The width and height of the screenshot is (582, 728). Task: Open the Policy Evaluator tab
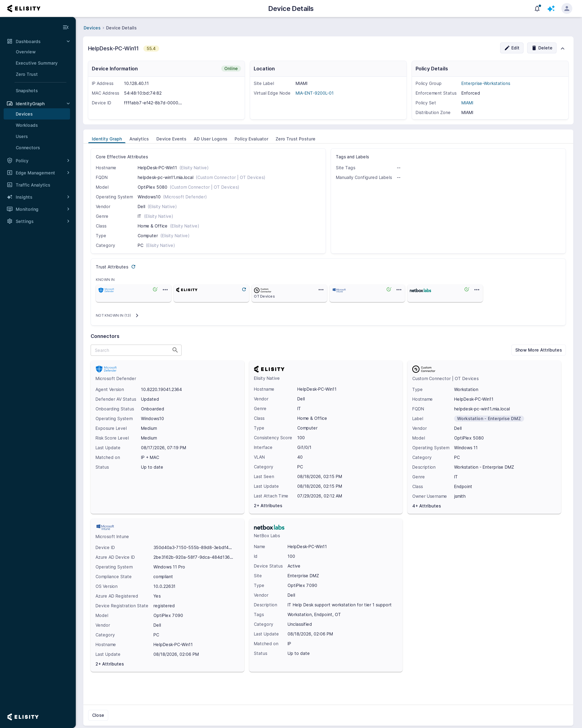pos(251,139)
